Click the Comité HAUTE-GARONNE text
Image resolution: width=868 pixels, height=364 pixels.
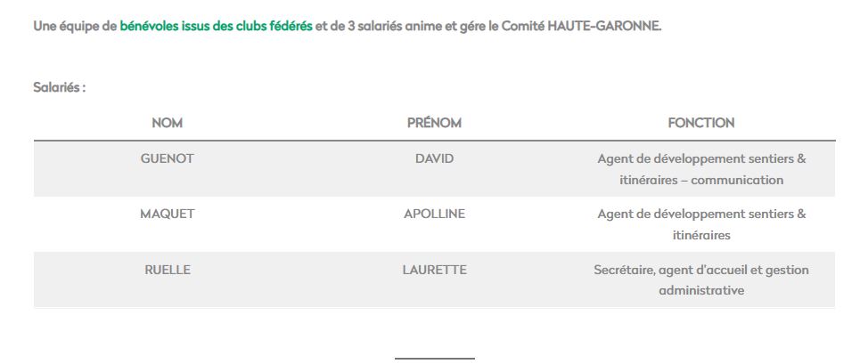pos(581,26)
